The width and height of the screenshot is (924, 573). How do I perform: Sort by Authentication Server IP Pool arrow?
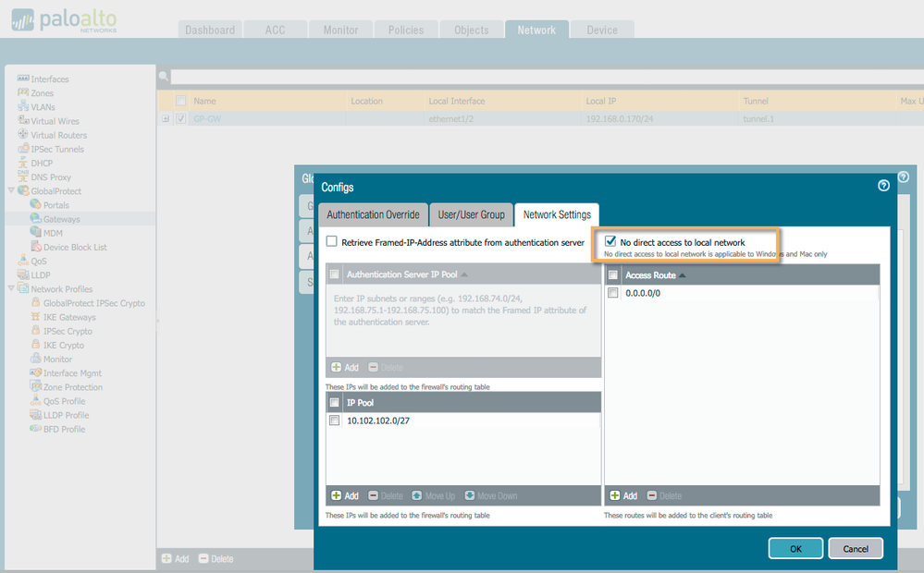click(464, 274)
